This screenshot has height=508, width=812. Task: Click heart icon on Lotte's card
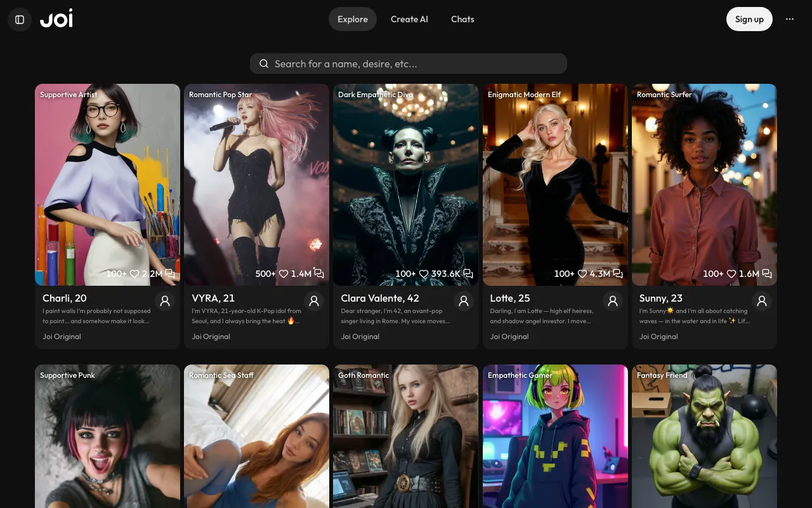582,274
